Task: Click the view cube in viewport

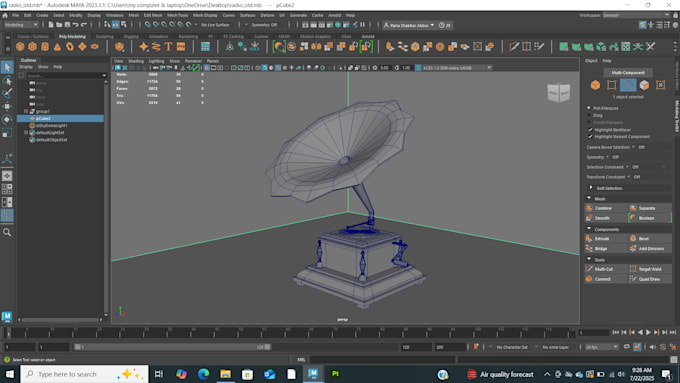Action: click(x=559, y=92)
